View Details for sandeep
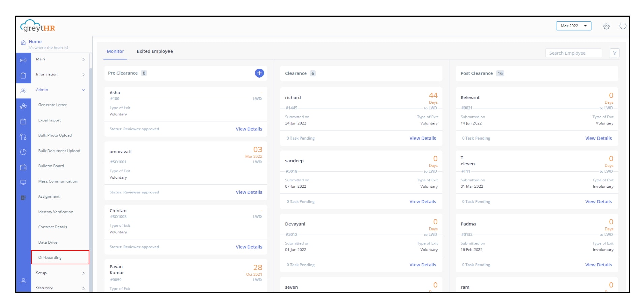This screenshot has height=306, width=644. click(423, 202)
